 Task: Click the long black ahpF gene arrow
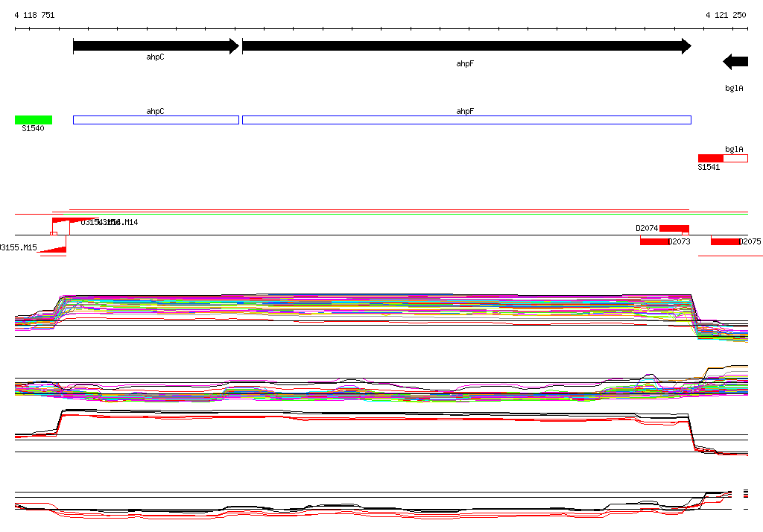[466, 46]
